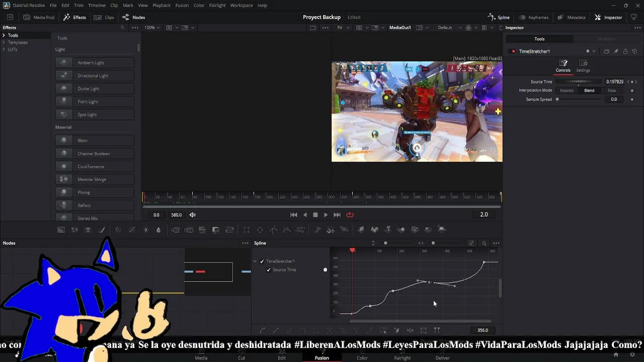
Task: Click the Source Time value field
Action: (x=614, y=81)
